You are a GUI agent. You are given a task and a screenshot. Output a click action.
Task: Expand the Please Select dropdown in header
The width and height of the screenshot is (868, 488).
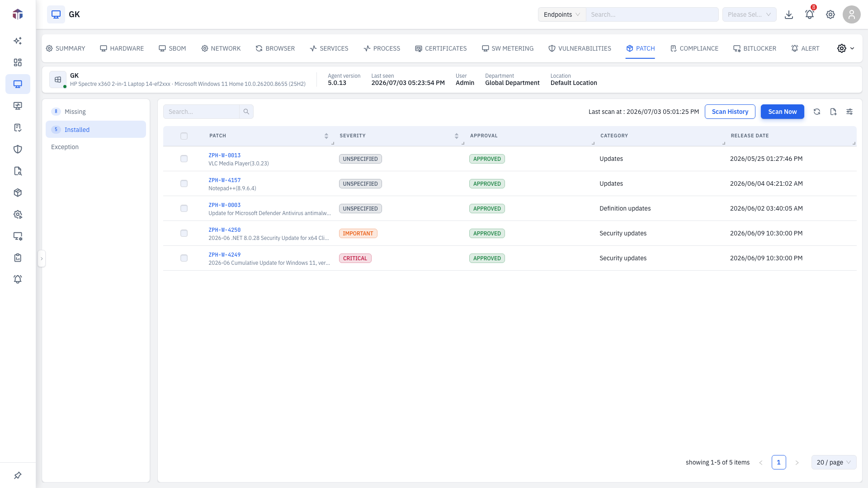tap(750, 14)
